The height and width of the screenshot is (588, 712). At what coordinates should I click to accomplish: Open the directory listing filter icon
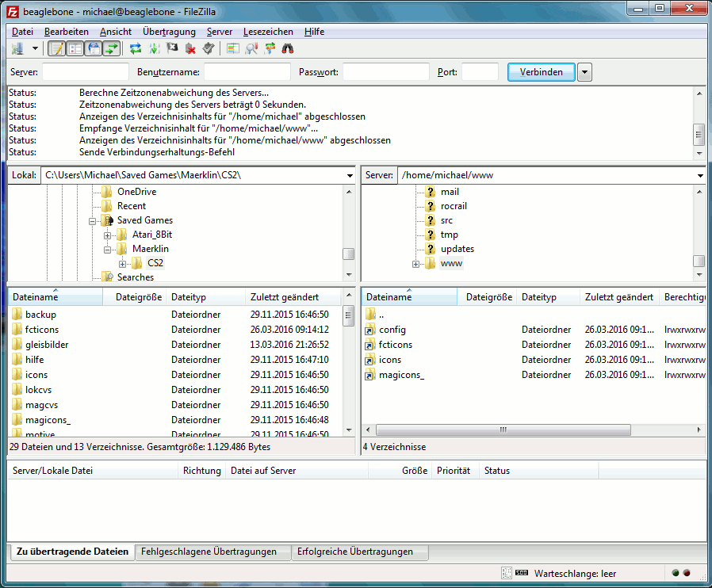pyautogui.click(x=233, y=49)
